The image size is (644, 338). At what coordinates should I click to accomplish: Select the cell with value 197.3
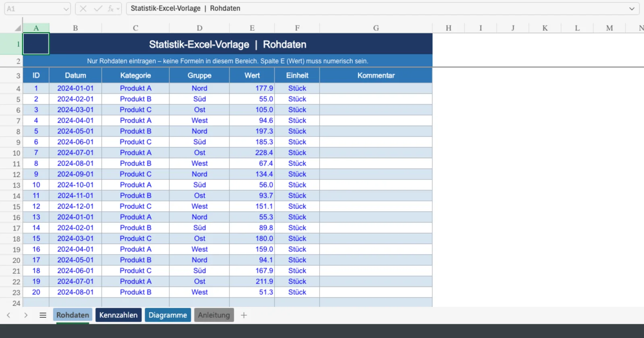point(252,131)
